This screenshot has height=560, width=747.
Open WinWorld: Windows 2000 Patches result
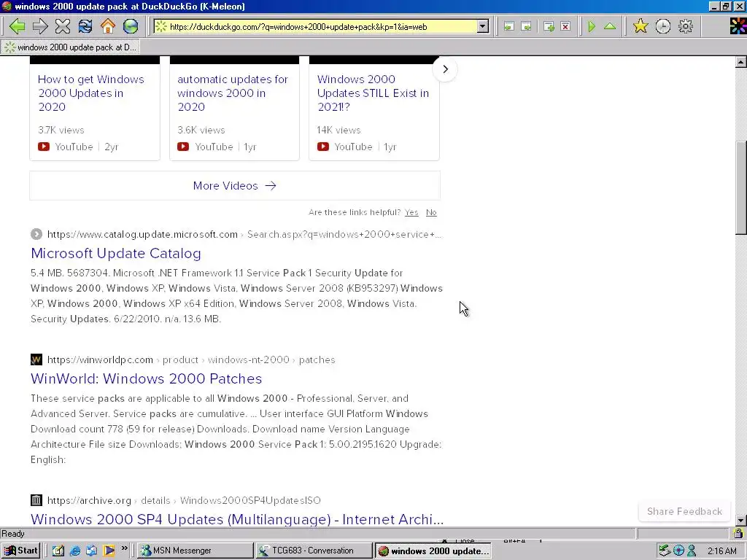click(146, 378)
